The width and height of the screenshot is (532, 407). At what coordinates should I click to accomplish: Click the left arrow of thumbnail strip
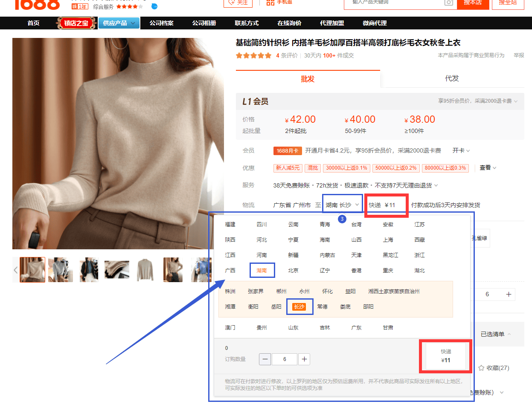tap(16, 270)
